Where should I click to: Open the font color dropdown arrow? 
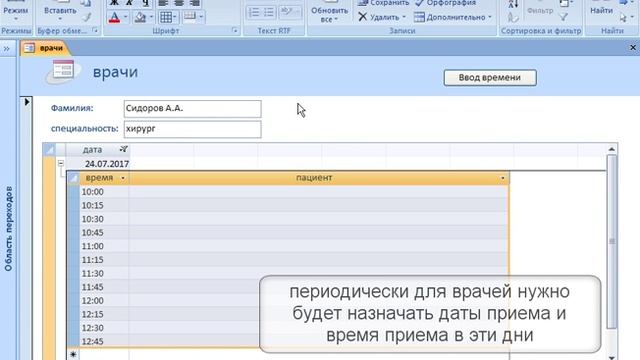pyautogui.click(x=125, y=17)
